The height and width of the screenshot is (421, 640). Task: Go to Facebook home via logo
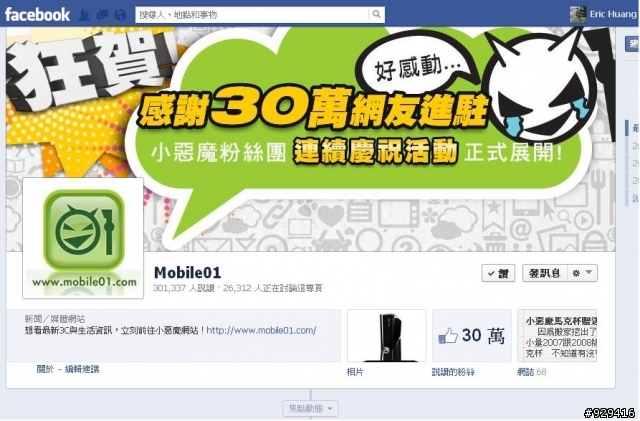tap(37, 15)
